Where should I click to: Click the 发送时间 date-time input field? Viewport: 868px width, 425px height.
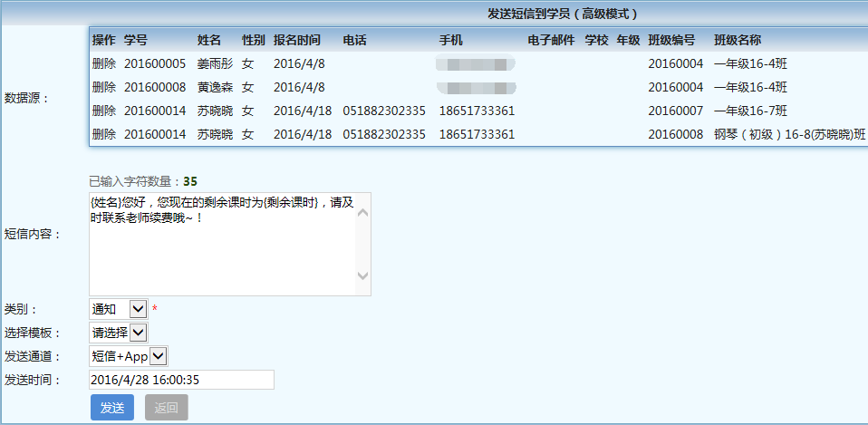[x=181, y=380]
